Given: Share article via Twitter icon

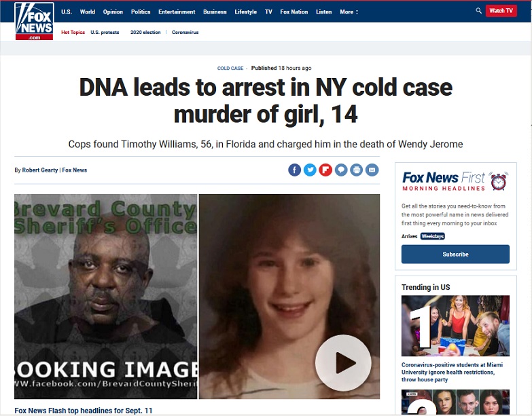Looking at the screenshot, I should 310,170.
